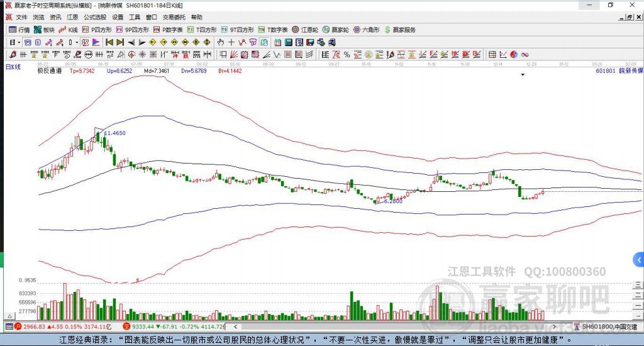Image resolution: width=644 pixels, height=346 pixels.
Task: Select the crosshair cursor tool
Action: pos(231,42)
